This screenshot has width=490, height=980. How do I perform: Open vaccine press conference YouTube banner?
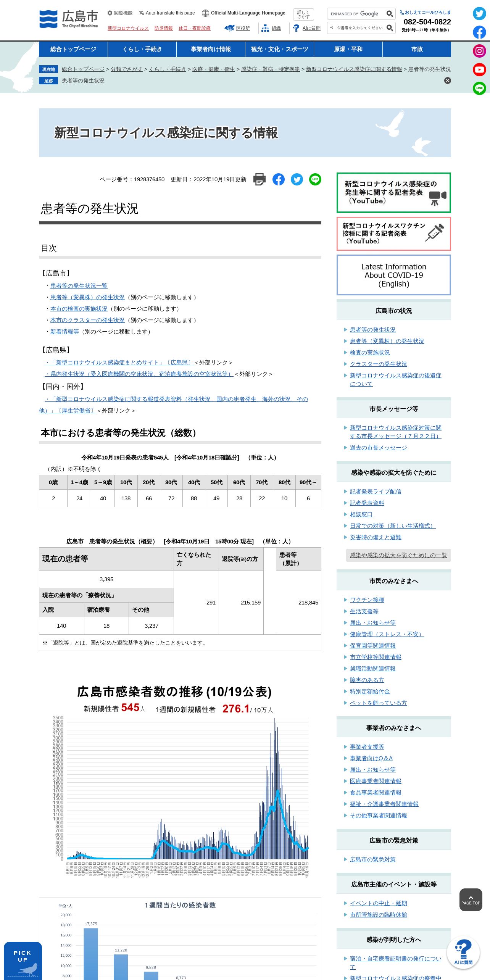[x=394, y=234]
